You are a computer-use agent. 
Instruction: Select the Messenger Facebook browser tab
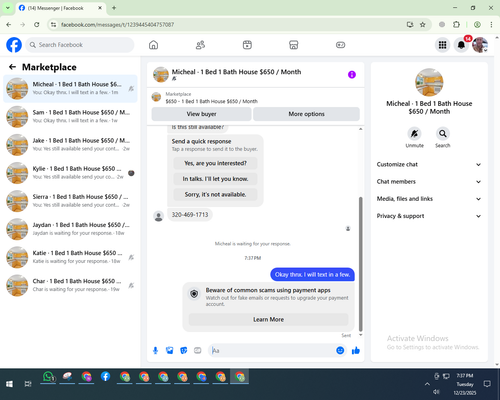click(x=61, y=8)
